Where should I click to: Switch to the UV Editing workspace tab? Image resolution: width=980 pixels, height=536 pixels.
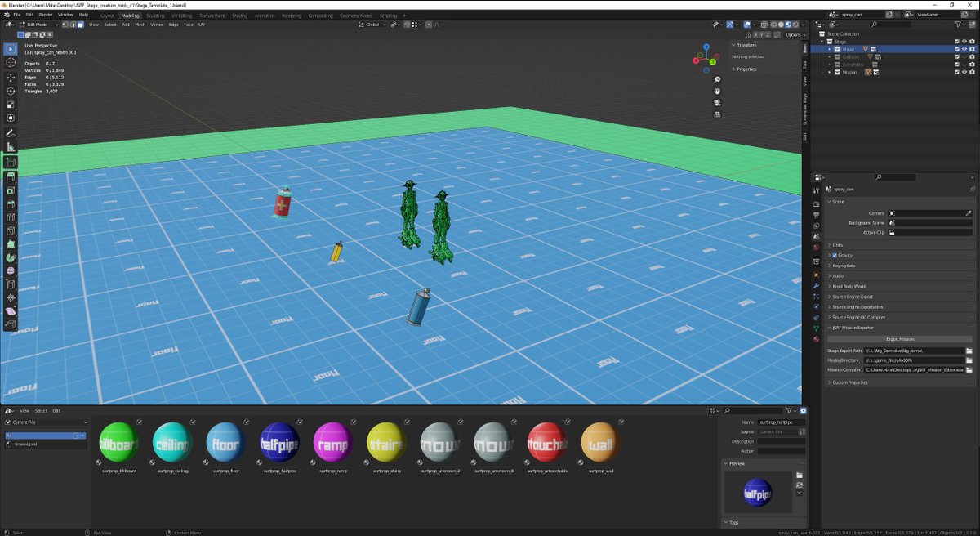182,16
